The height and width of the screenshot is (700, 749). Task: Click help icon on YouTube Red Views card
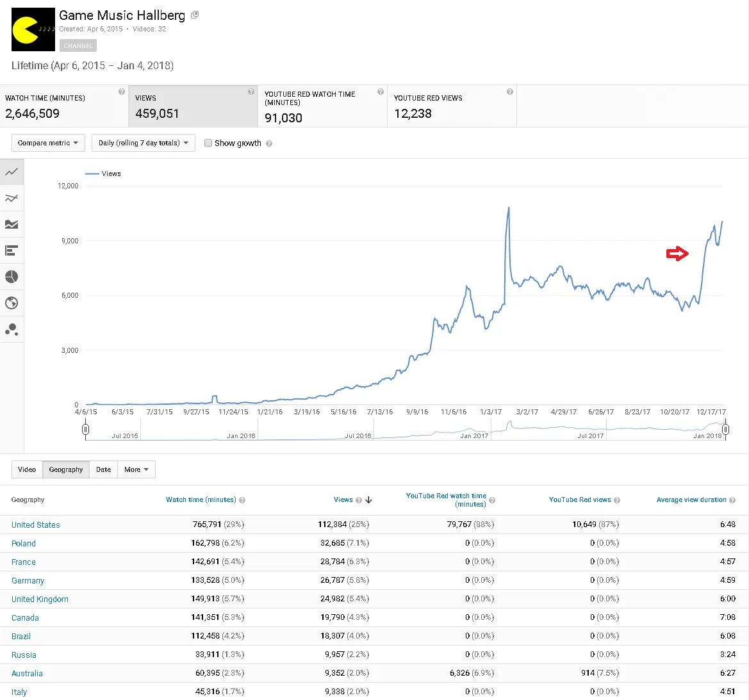(x=509, y=92)
